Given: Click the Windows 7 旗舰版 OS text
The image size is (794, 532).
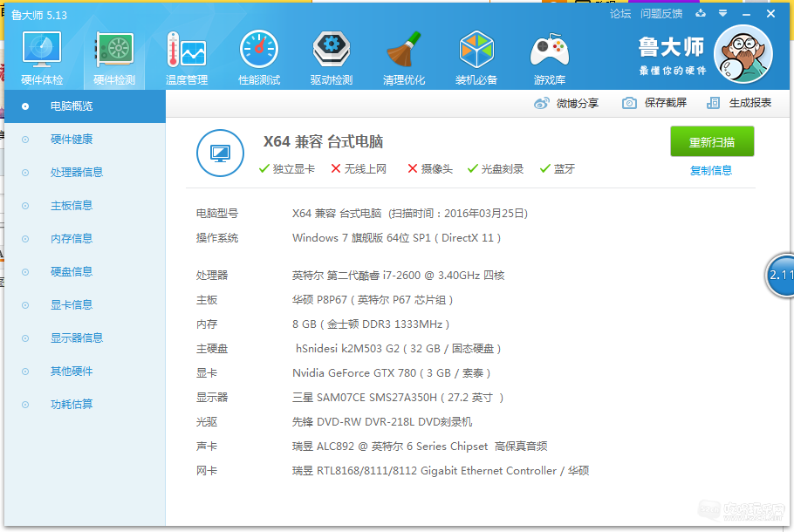Looking at the screenshot, I should [396, 238].
